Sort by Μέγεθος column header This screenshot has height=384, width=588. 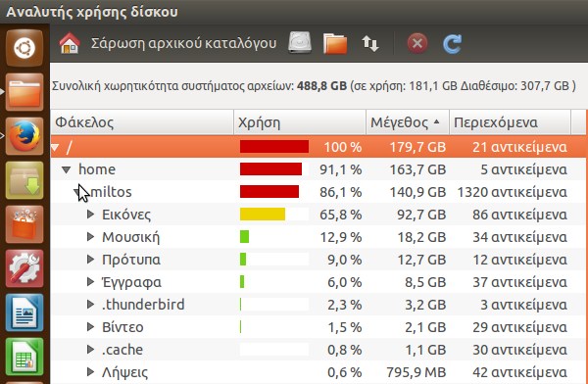pos(408,122)
